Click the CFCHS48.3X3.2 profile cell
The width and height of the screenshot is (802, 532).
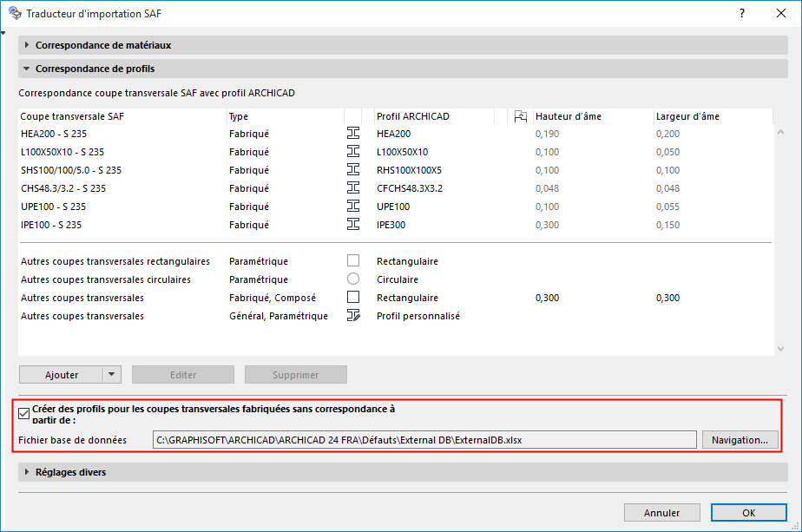tap(410, 188)
